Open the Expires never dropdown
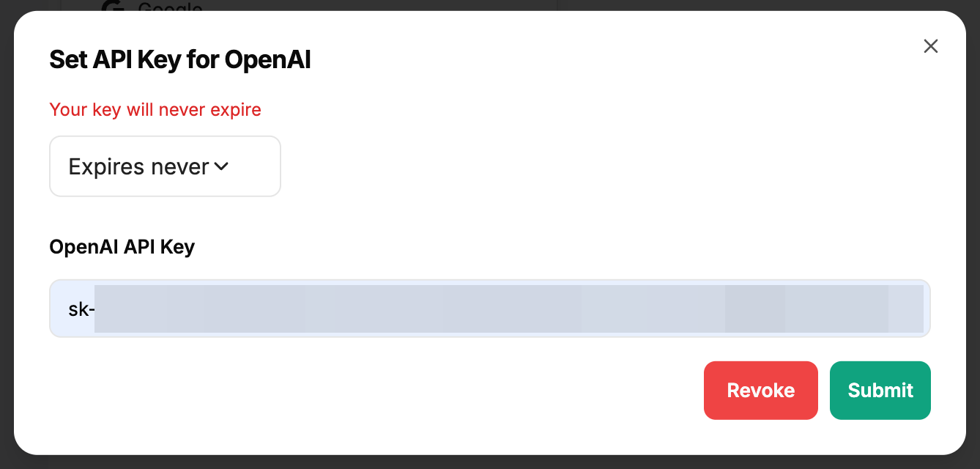Viewport: 980px width, 469px height. pos(165,166)
